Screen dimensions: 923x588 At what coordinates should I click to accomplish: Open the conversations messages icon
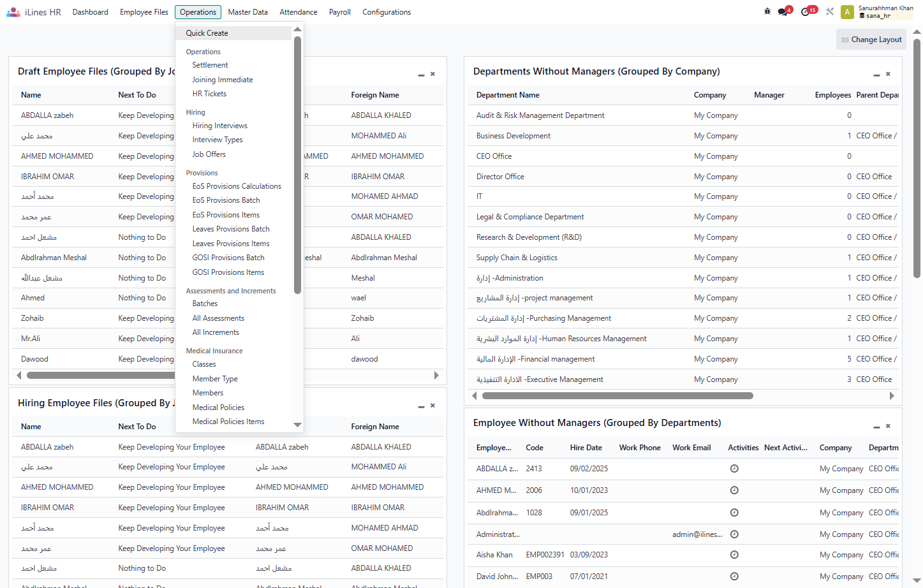(783, 11)
